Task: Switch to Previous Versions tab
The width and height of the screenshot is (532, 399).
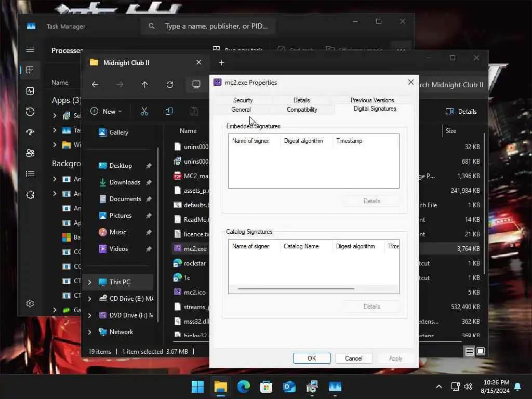Action: click(372, 100)
